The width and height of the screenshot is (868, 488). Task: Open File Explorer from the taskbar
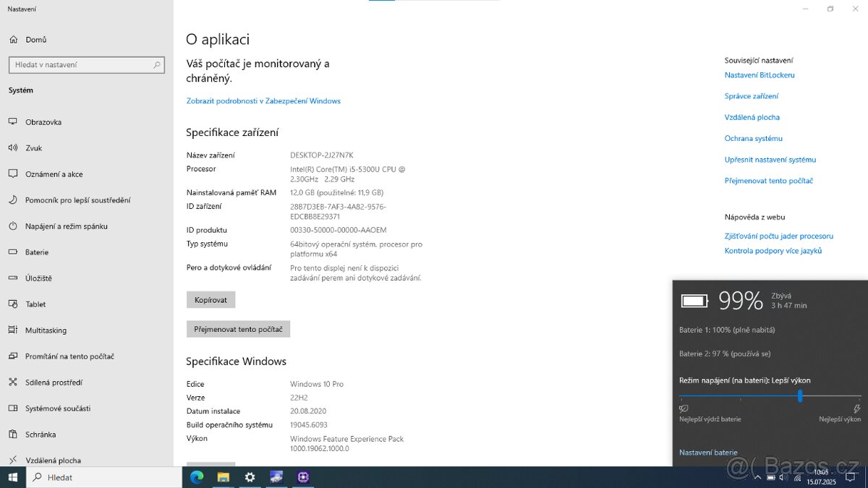[223, 477]
